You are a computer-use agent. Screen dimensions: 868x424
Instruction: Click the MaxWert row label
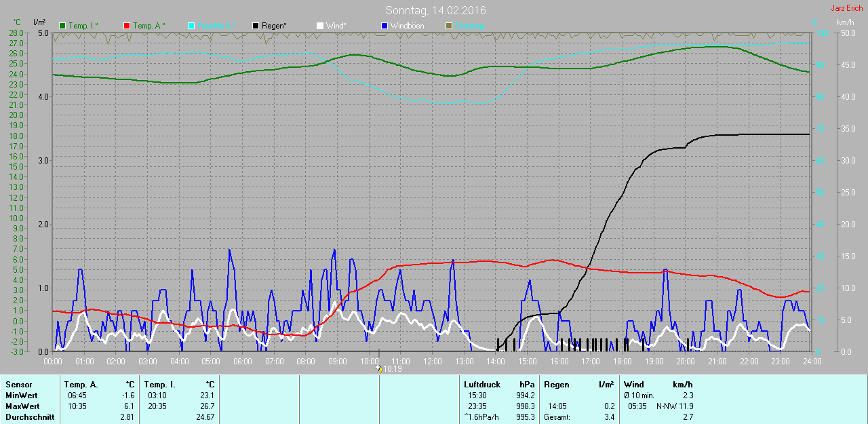click(x=22, y=406)
